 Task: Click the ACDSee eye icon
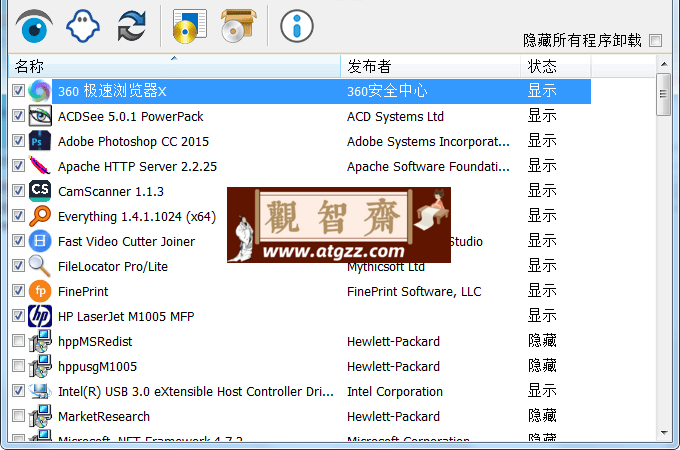click(40, 116)
